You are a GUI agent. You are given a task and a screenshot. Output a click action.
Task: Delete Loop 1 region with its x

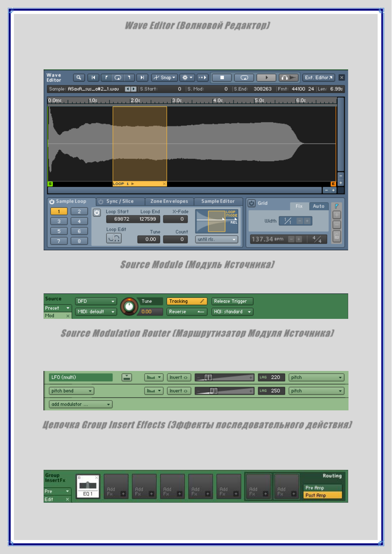click(164, 184)
